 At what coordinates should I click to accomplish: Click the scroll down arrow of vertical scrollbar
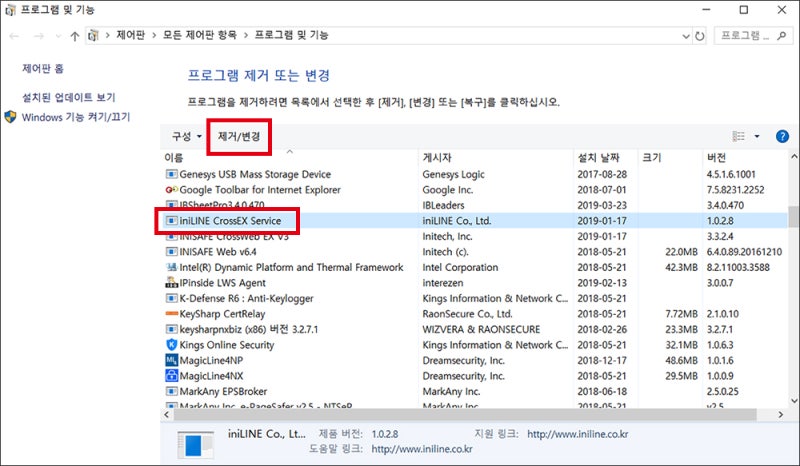(793, 401)
